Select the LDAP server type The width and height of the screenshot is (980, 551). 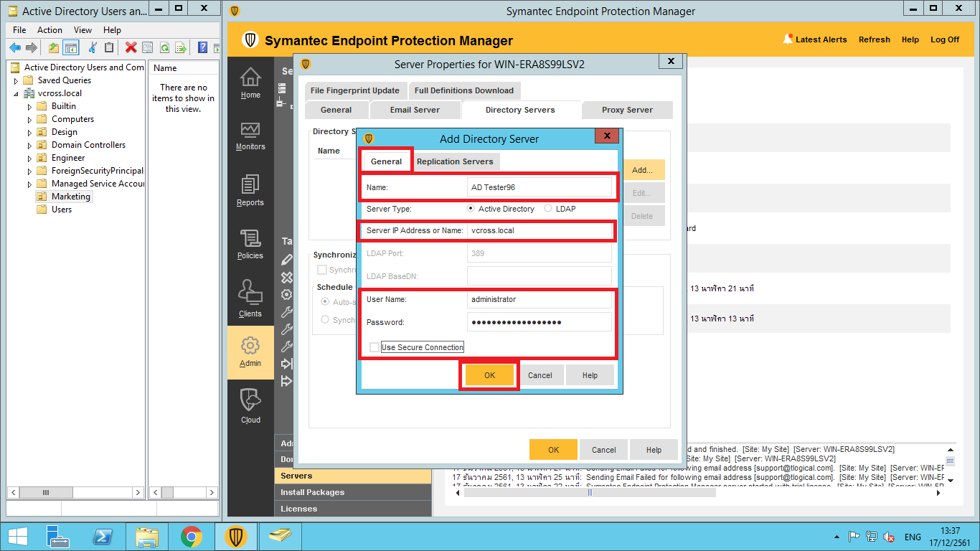(549, 209)
